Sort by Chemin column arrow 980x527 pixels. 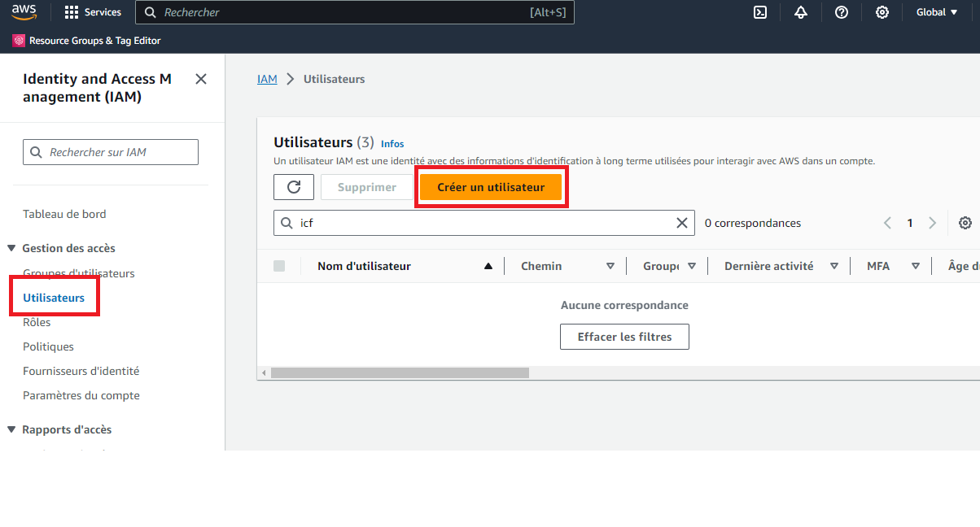click(610, 266)
